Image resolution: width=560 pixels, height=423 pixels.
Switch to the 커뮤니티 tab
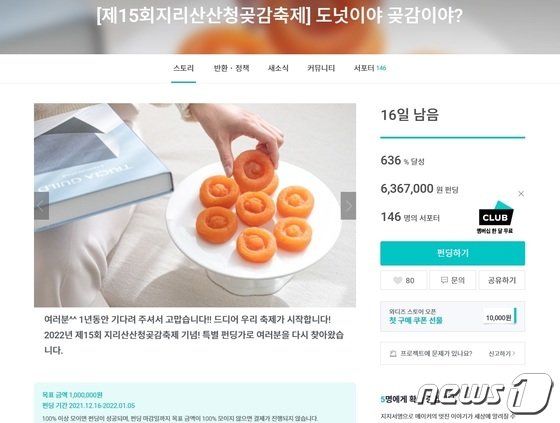point(321,68)
